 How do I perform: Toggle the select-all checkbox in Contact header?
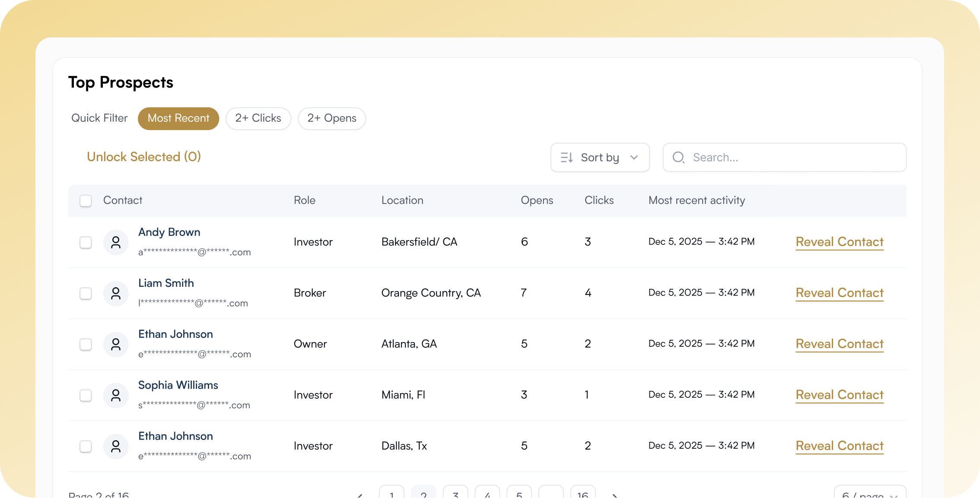[x=86, y=201]
